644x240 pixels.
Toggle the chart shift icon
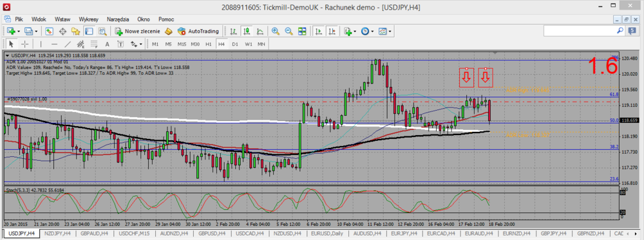[332, 31]
